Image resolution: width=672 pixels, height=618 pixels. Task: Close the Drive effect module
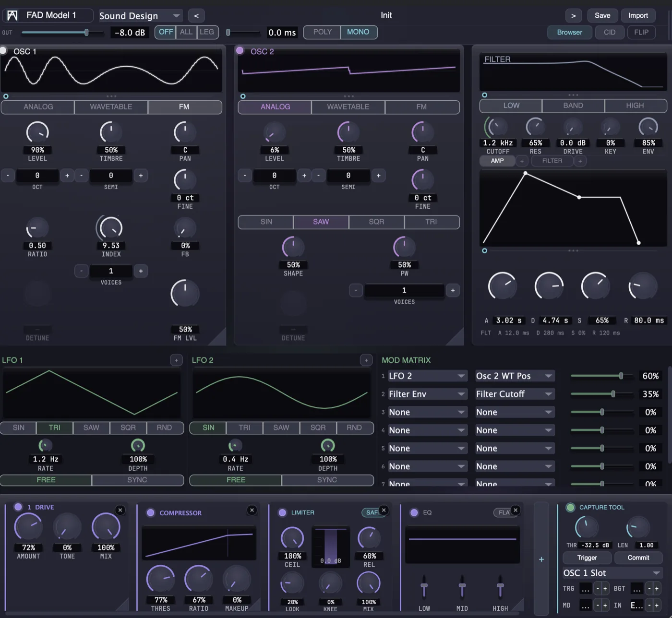tap(120, 510)
